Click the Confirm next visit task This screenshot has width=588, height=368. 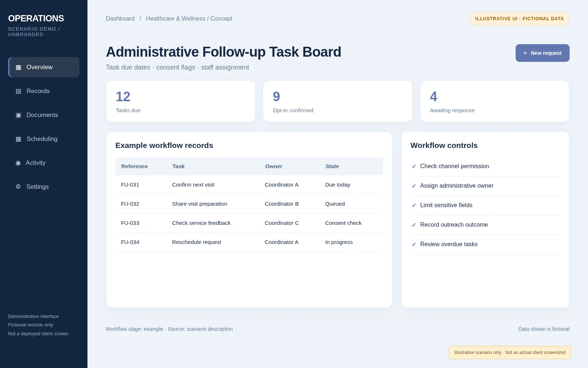pyautogui.click(x=193, y=185)
